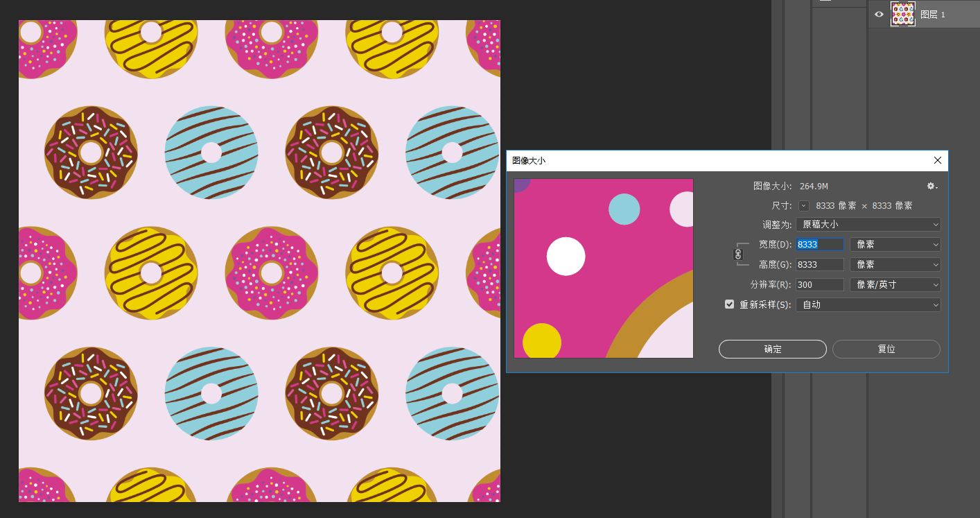Open the Image Size dialog gear settings menu
The image size is (980, 518).
click(932, 186)
